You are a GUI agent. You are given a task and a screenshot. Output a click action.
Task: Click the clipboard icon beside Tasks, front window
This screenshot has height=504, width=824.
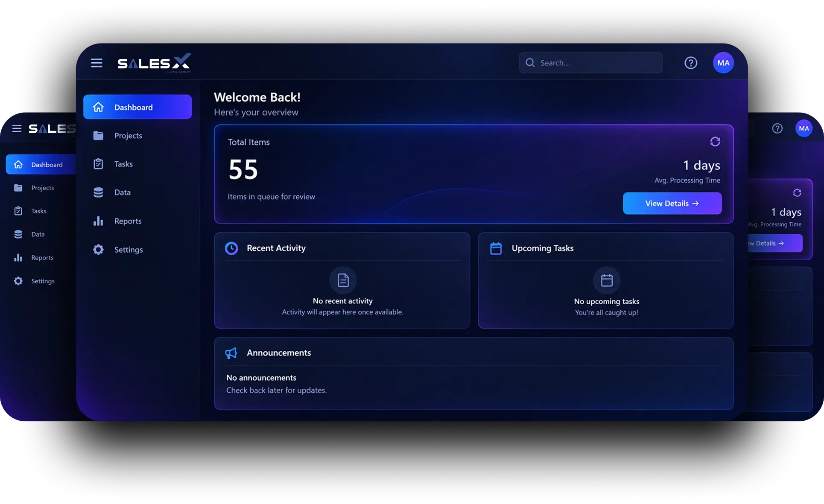click(98, 164)
